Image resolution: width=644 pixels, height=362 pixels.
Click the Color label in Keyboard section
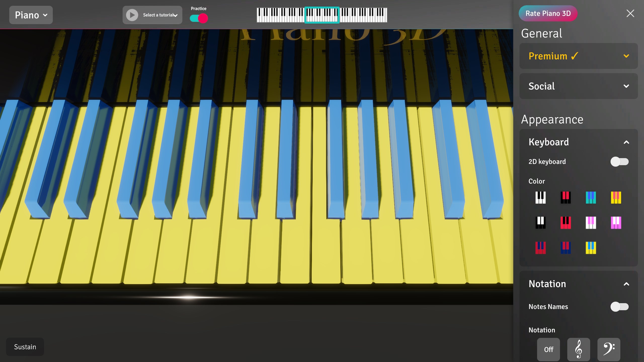tap(537, 181)
